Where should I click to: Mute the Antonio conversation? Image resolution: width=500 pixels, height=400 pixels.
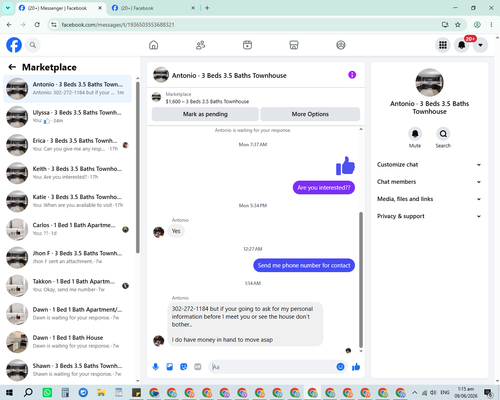[415, 134]
